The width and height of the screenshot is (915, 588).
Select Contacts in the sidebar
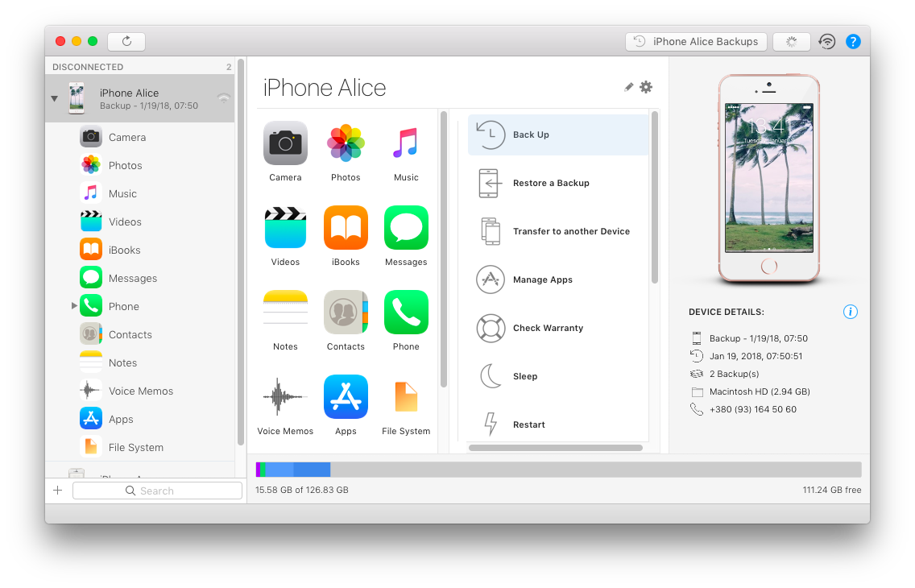[x=140, y=334]
